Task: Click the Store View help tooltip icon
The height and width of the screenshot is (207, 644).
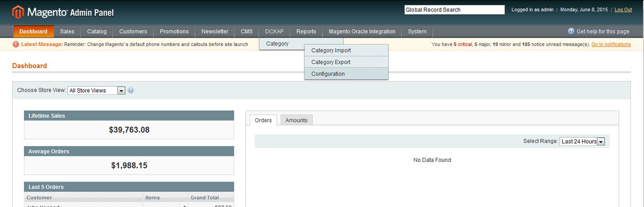Action: pos(131,90)
